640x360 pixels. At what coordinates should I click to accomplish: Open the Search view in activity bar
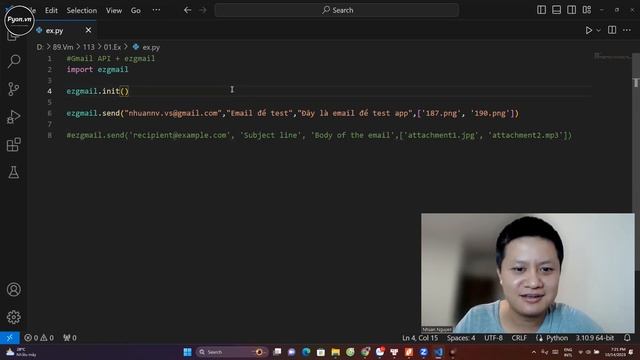(14, 61)
